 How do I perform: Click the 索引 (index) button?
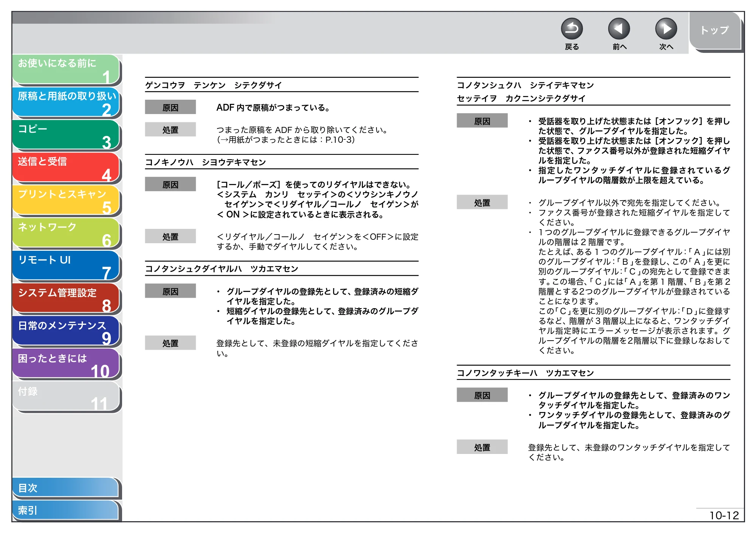point(66,510)
